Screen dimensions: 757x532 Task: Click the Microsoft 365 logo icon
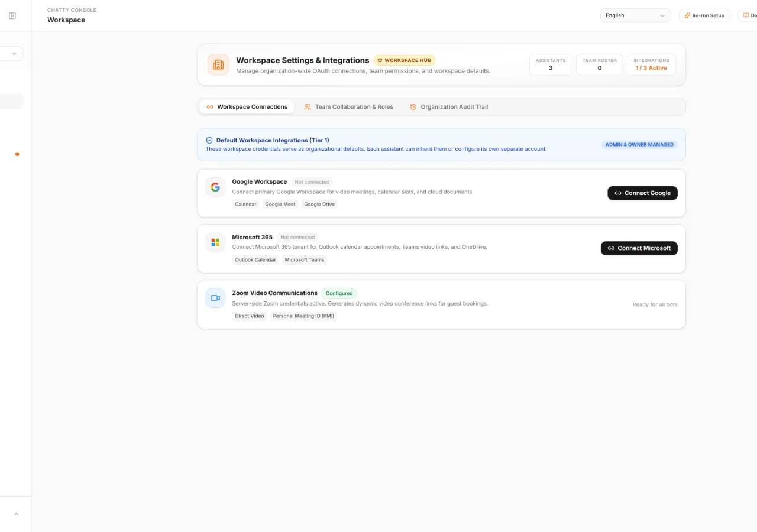[215, 242]
